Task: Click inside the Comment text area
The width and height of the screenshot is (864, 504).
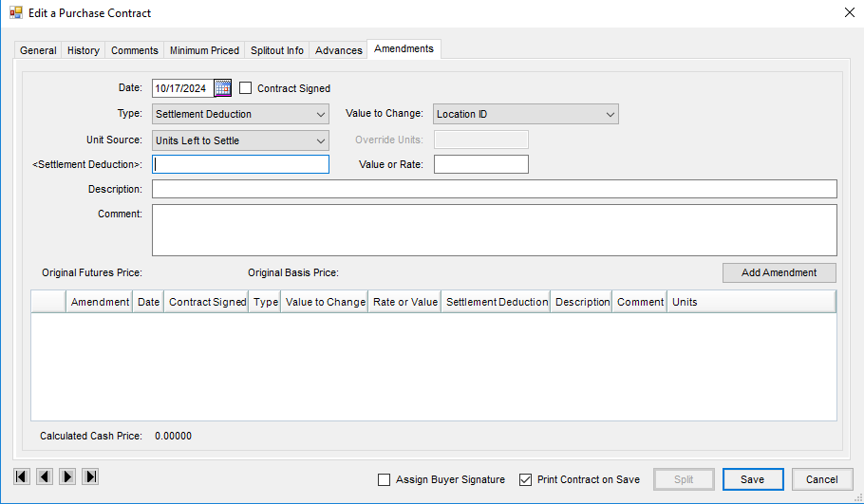Action: click(x=495, y=231)
